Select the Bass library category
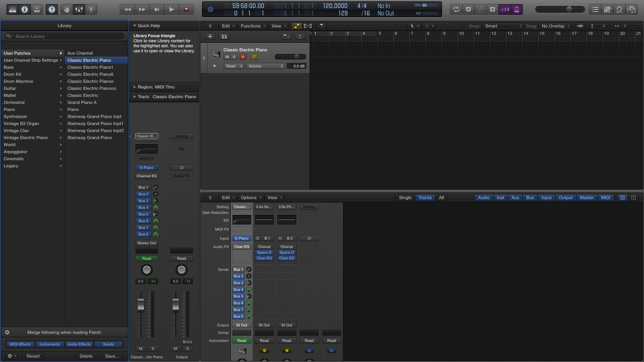Screen dimensions: 644x362 pos(33,67)
